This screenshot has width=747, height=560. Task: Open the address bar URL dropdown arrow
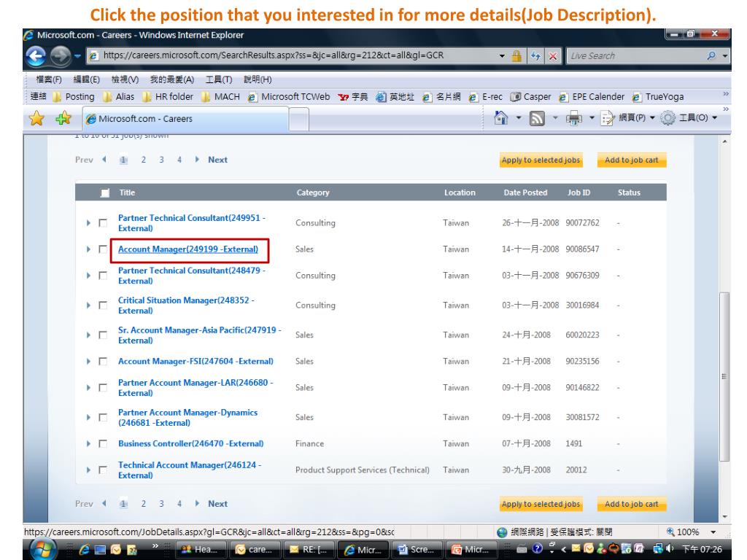tap(502, 56)
